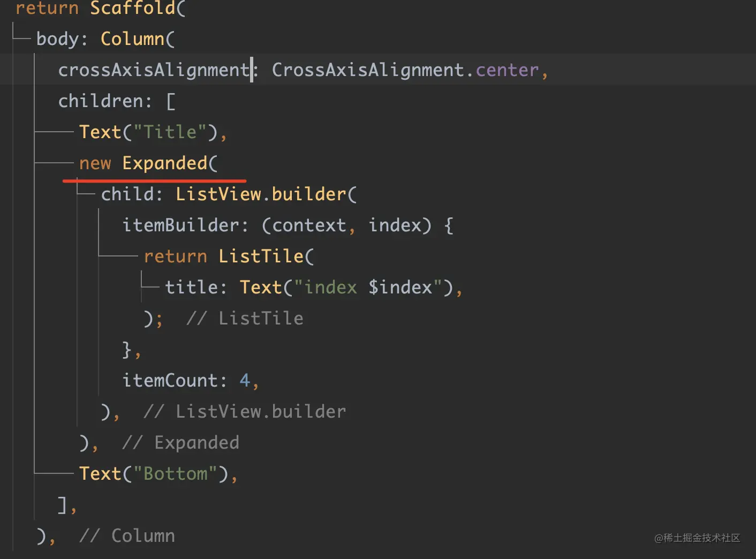Click the itemBuilder: parameter

click(x=185, y=225)
